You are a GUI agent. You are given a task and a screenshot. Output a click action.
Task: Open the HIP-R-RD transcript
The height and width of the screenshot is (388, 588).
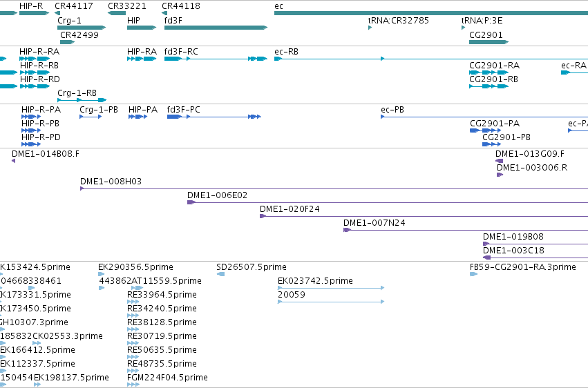pos(35,86)
